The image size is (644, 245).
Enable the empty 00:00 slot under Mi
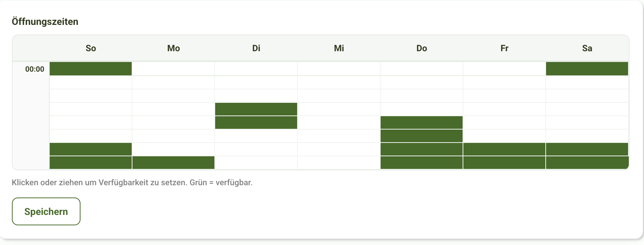tap(339, 69)
